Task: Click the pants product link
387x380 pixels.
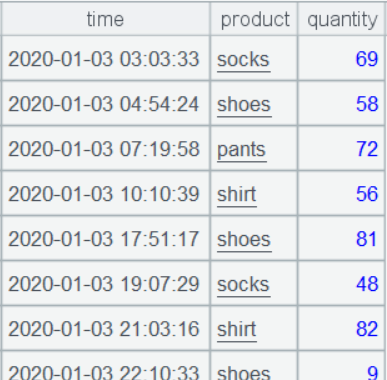Action: (x=242, y=150)
